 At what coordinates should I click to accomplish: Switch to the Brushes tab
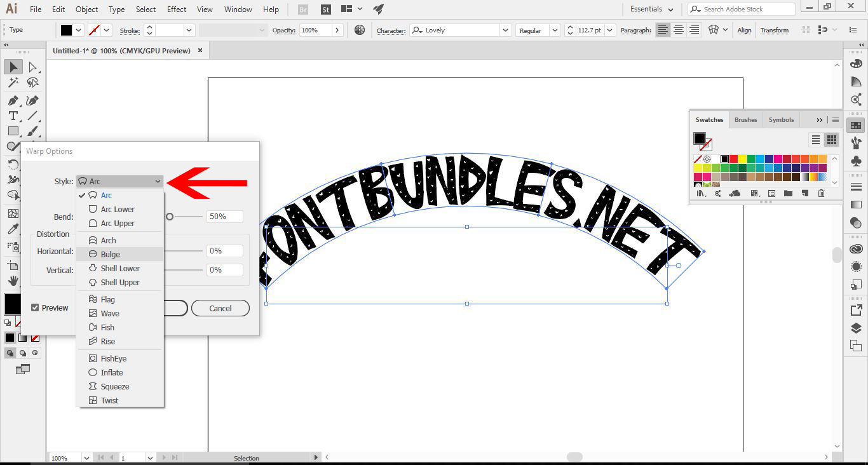[746, 120]
